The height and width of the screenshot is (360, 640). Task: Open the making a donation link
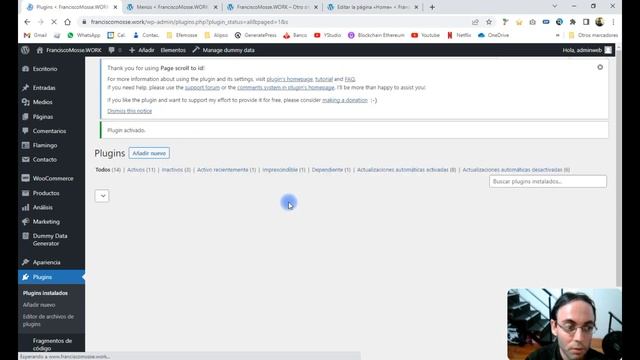point(345,100)
